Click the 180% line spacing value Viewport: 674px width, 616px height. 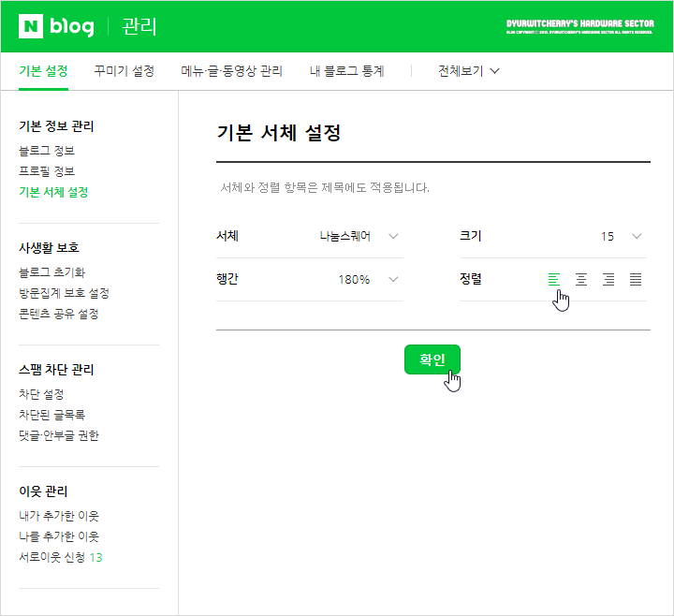[354, 280]
